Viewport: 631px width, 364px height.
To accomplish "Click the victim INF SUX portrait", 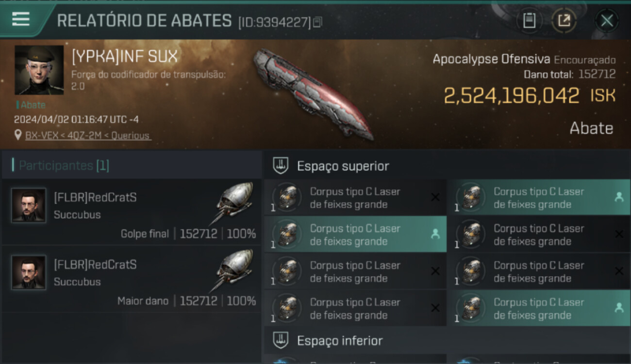I will point(39,70).
